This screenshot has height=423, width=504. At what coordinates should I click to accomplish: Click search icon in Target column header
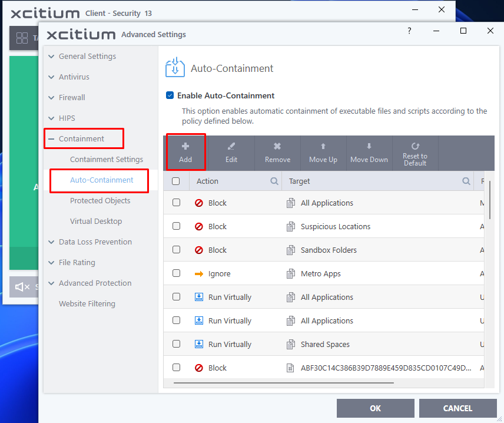(x=466, y=181)
